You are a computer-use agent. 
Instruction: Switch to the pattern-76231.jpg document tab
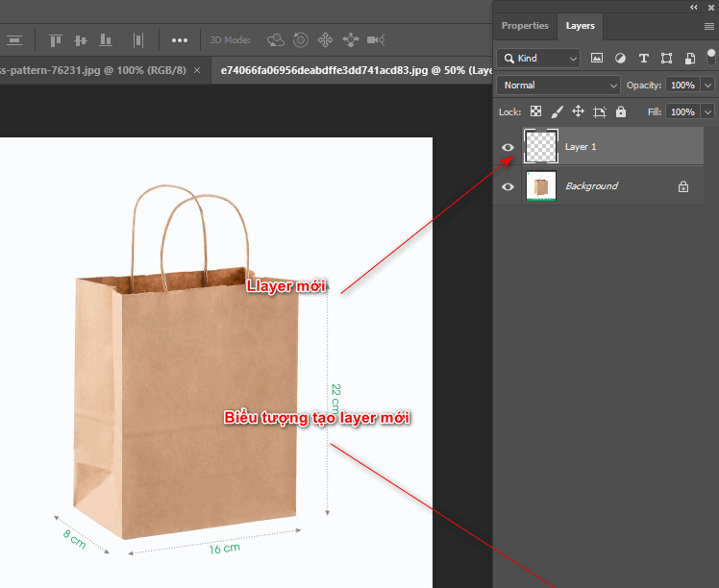click(93, 70)
